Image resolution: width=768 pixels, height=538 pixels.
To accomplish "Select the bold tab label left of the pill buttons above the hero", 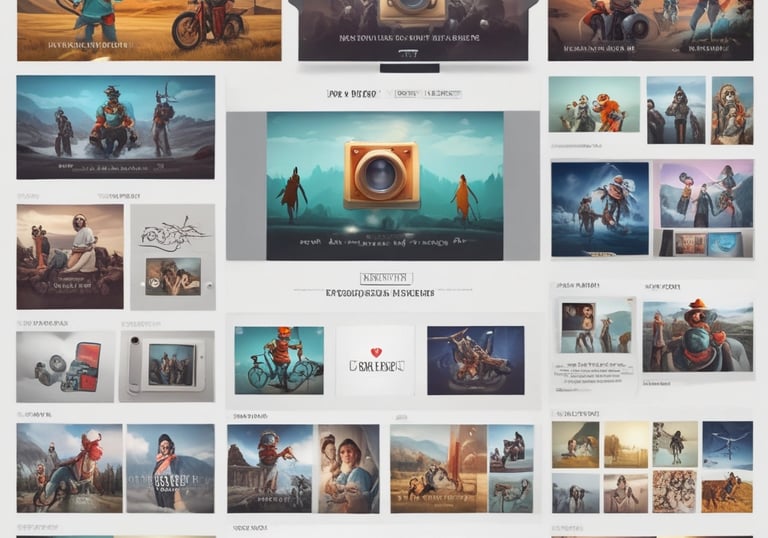I will point(352,94).
